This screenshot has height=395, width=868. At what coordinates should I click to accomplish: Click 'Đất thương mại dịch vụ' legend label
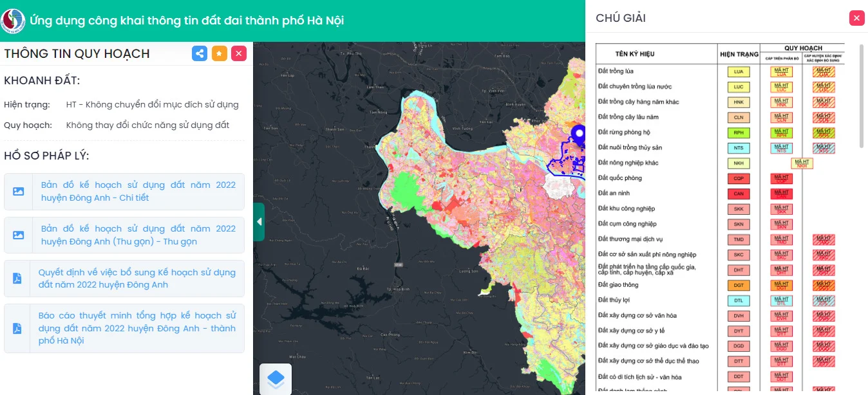tap(630, 239)
